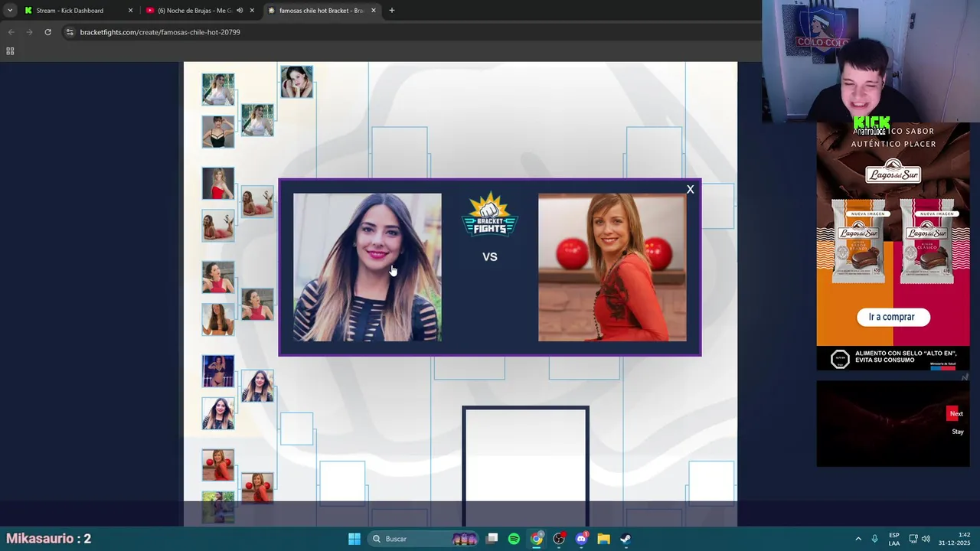Close the Kick Dashboard tab
Viewport: 980px width, 551px height.
pos(130,11)
